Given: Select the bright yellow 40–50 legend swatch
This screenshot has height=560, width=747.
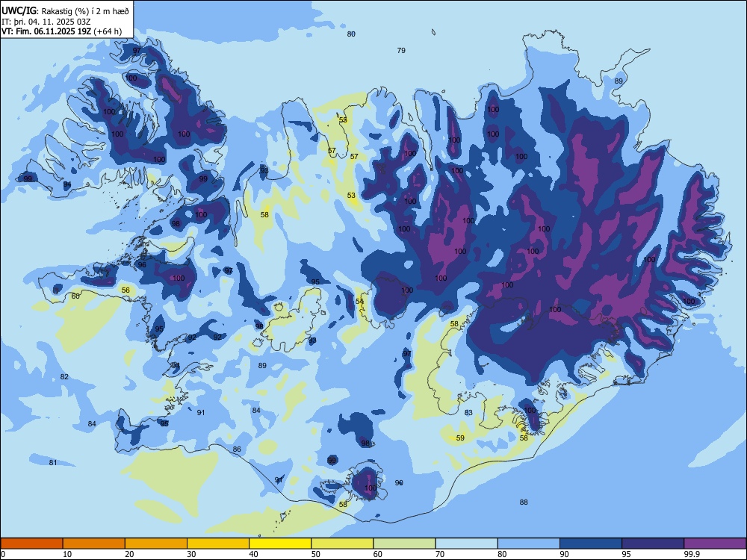Looking at the screenshot, I should coord(280,544).
